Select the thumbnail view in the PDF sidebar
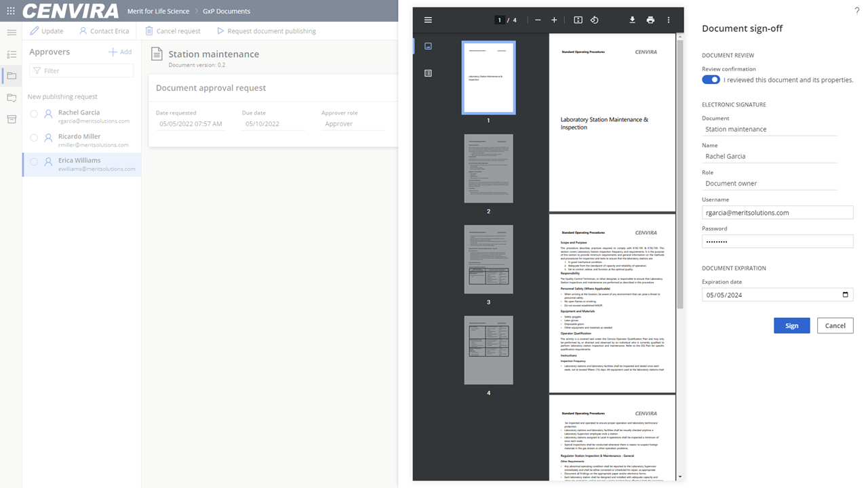Image resolution: width=868 pixels, height=488 pixels. pos(428,46)
